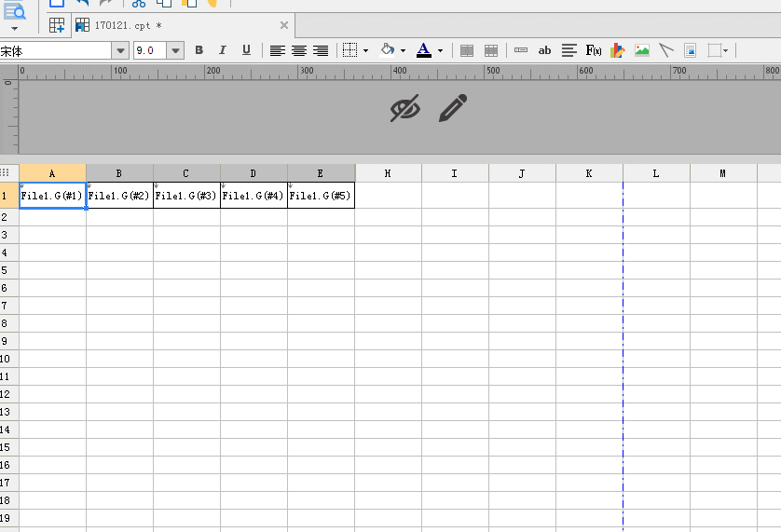Select column H header
The height and width of the screenshot is (532, 781).
388,173
